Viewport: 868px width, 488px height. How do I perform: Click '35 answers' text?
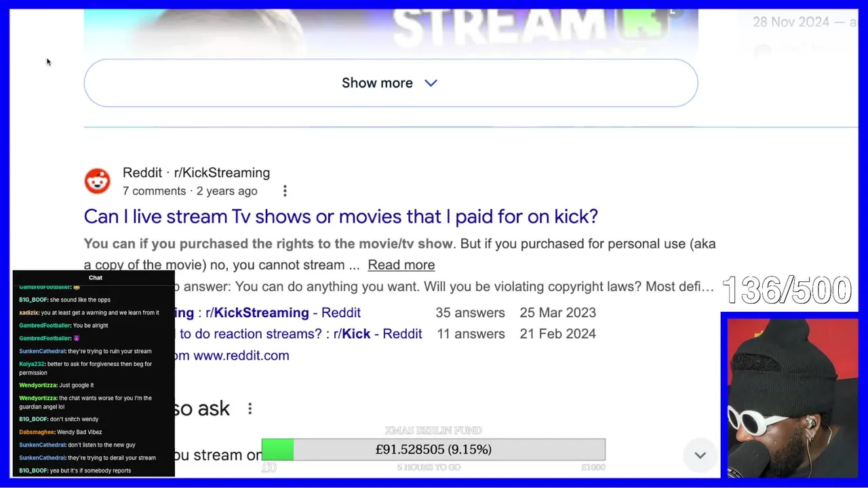pos(470,312)
